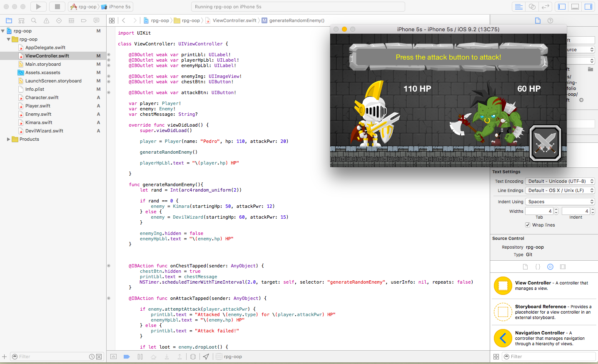Click the Tab width stepper

556,211
